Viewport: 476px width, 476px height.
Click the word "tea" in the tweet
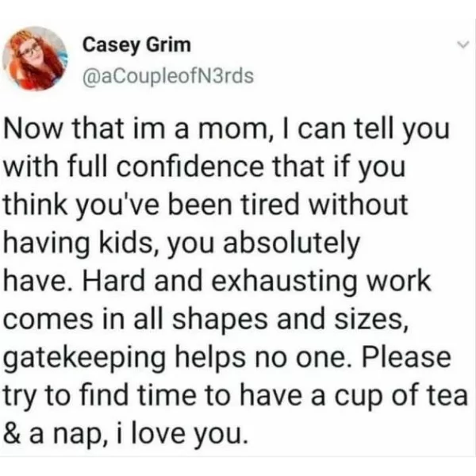click(447, 396)
